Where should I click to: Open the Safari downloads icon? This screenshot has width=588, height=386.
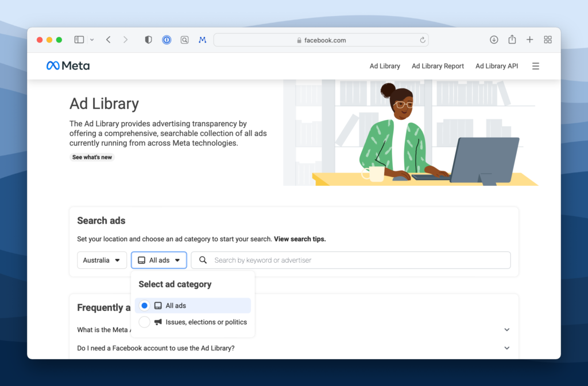click(493, 40)
